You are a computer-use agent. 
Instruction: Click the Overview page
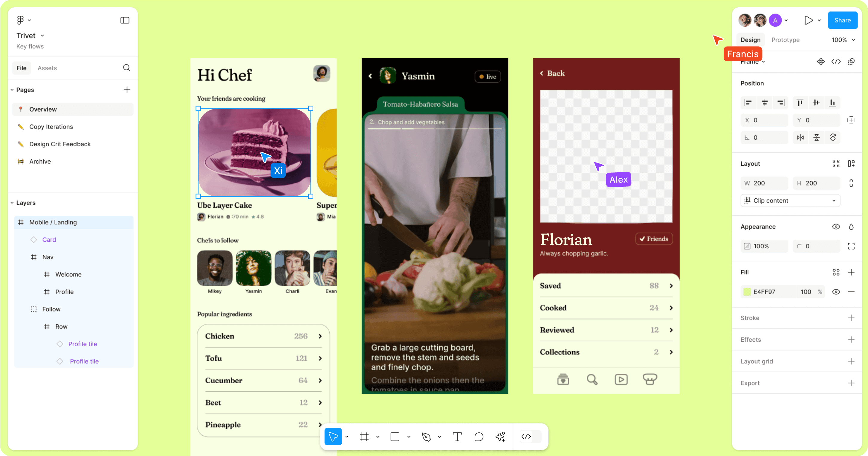42,109
